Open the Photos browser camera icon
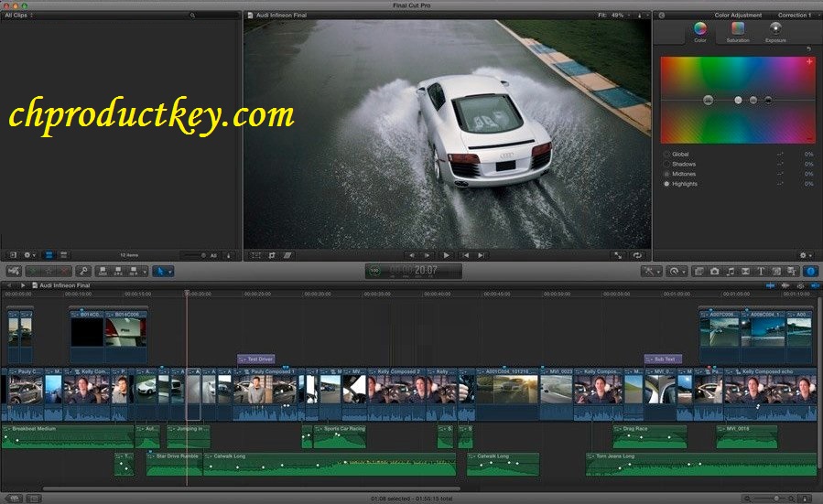 (714, 271)
